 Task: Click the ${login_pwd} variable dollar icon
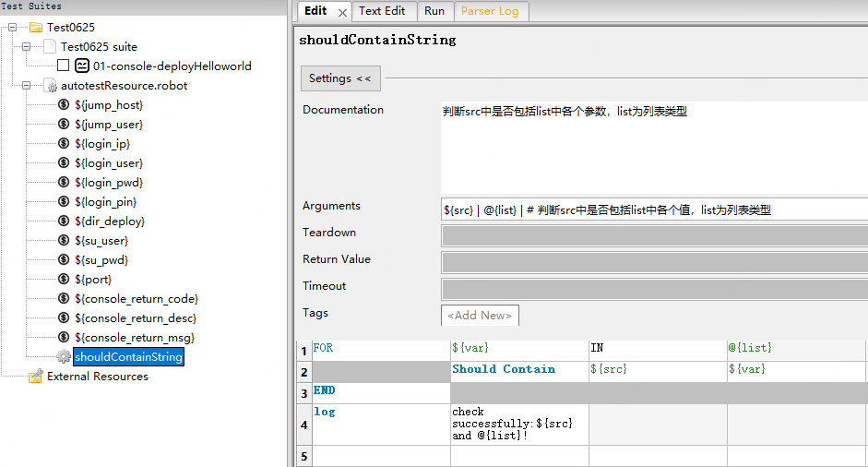coord(64,182)
